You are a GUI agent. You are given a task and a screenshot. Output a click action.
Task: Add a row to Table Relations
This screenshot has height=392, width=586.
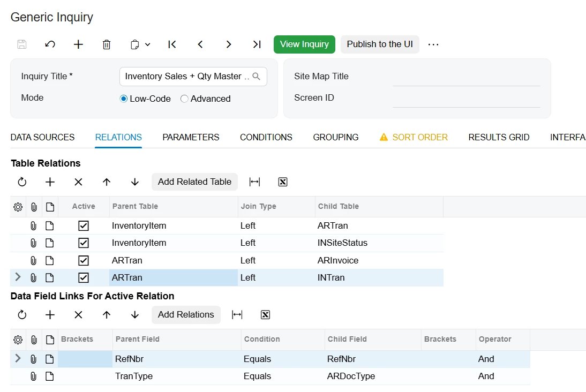coord(50,182)
